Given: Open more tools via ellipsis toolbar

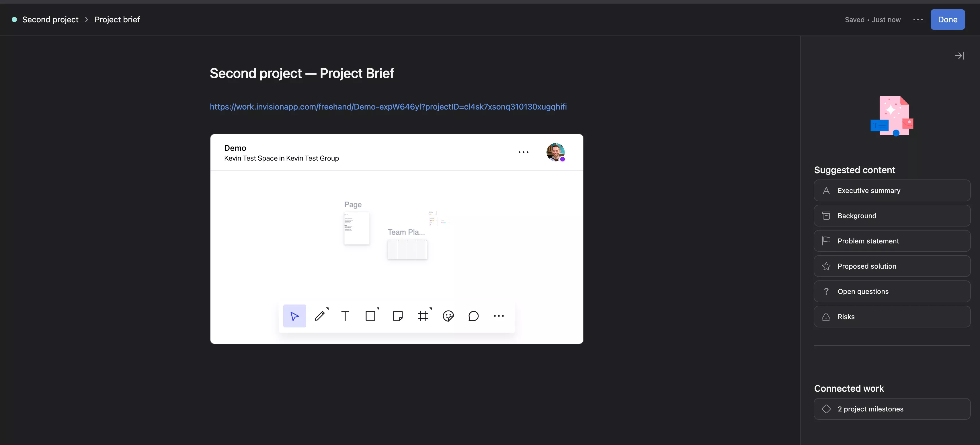Looking at the screenshot, I should [499, 316].
